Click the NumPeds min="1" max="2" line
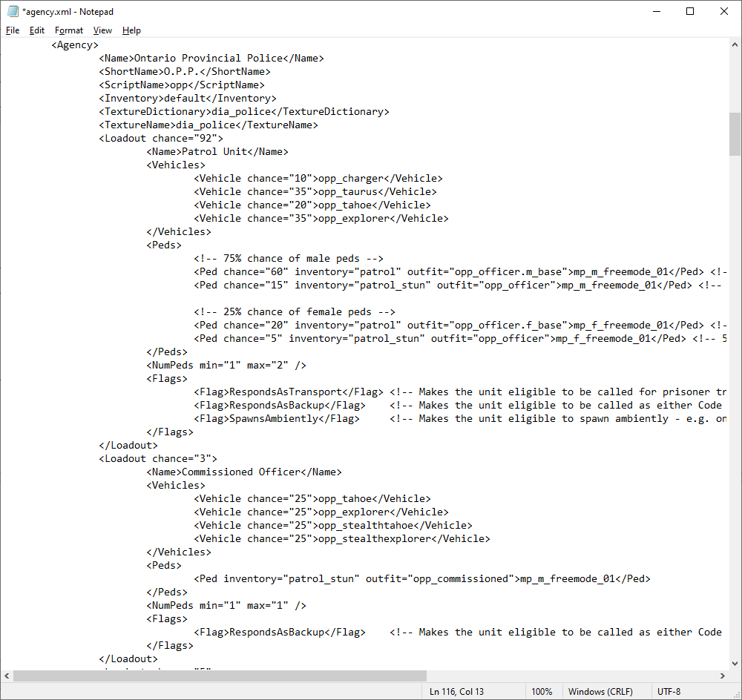Screen dimensions: 742x700 (x=226, y=365)
